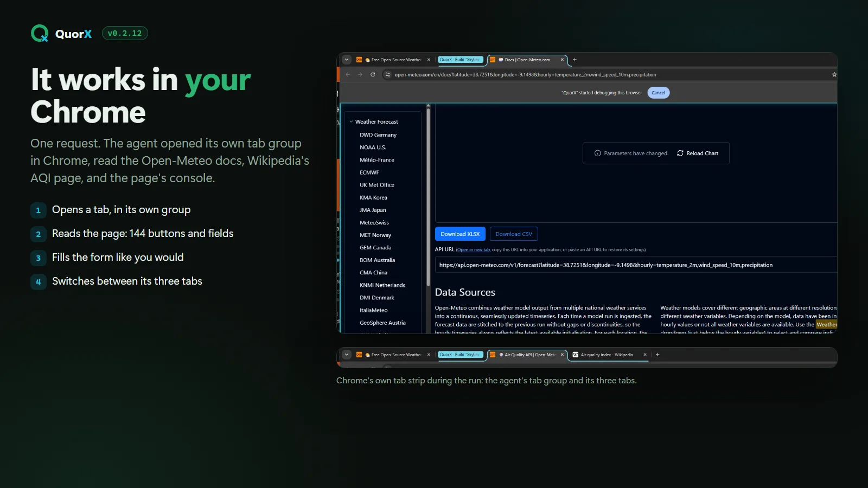Viewport: 868px width, 488px height.
Task: Collapse the Weather Forecast sidebar section
Action: 351,122
